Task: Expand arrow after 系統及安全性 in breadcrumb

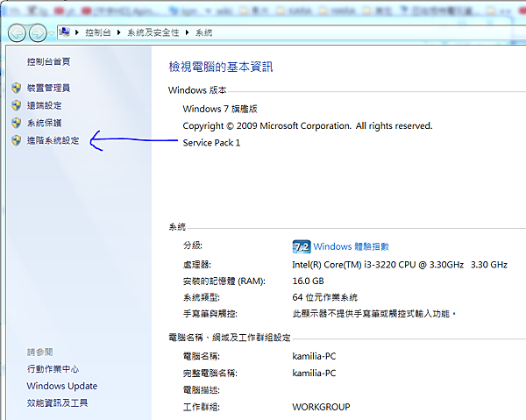Action: click(x=188, y=32)
